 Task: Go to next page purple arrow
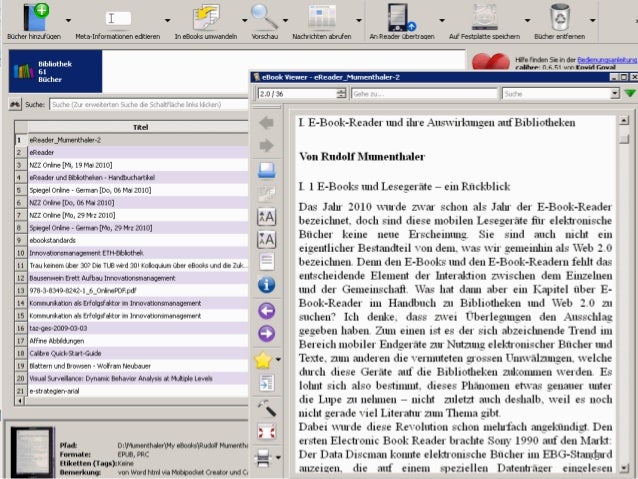267,334
